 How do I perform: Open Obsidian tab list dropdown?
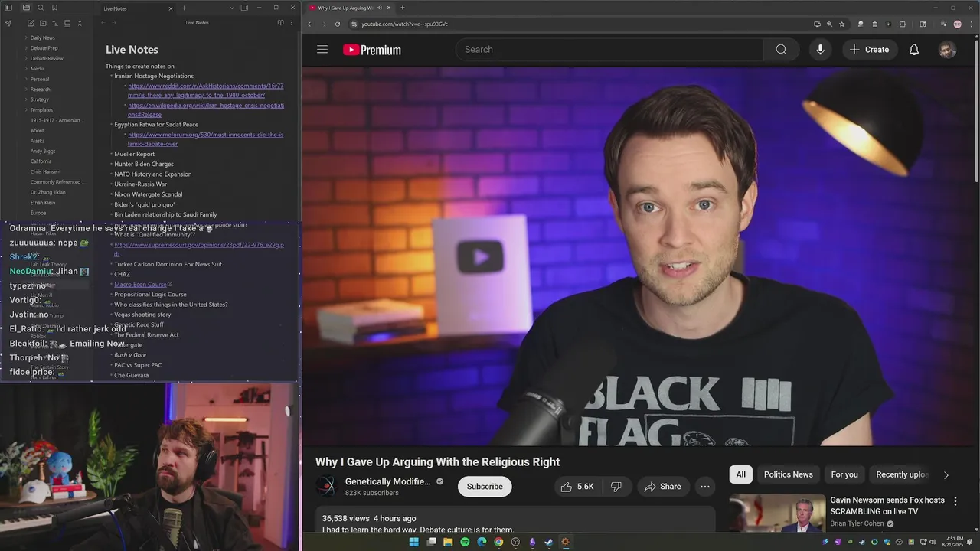click(x=231, y=8)
